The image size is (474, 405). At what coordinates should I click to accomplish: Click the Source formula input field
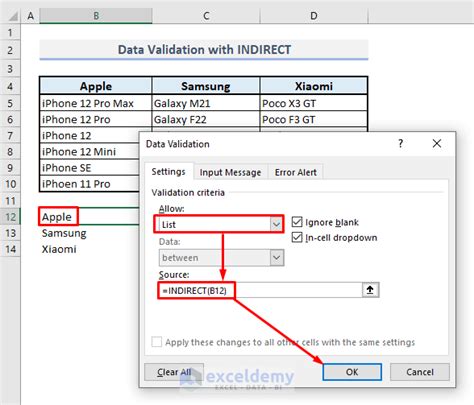coord(260,290)
